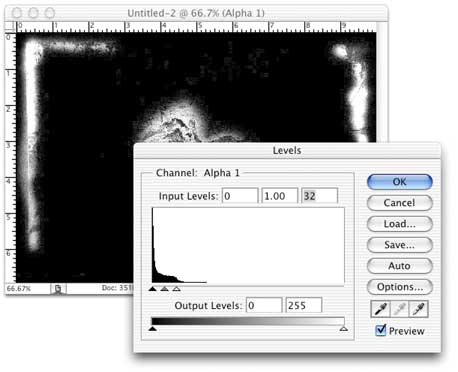Click the ruler origin corner box
The image size is (458, 372).
point(10,27)
